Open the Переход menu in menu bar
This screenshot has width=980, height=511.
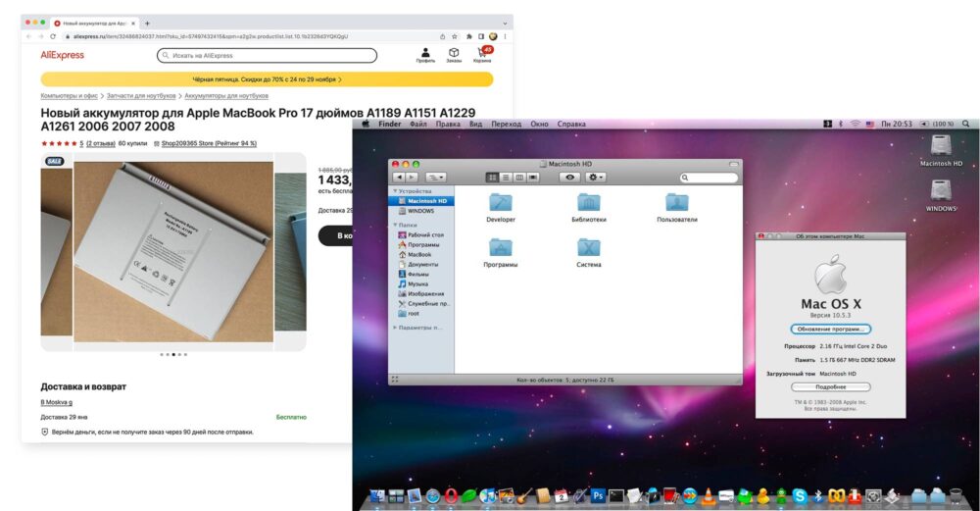pos(506,125)
